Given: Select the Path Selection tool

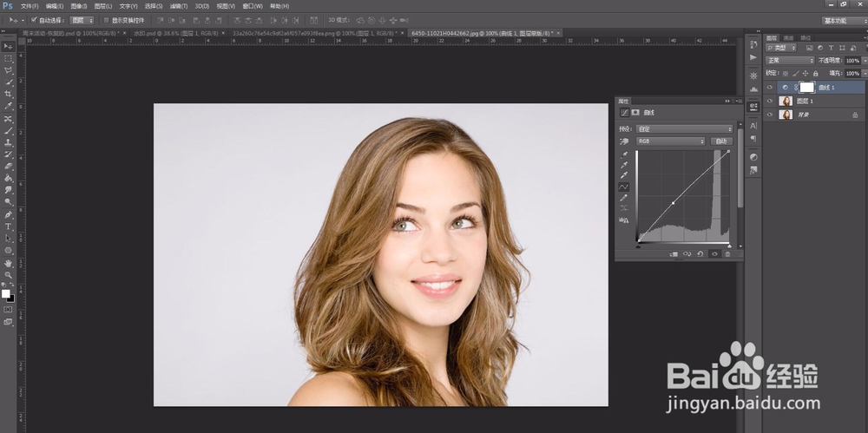Looking at the screenshot, I should [9, 238].
